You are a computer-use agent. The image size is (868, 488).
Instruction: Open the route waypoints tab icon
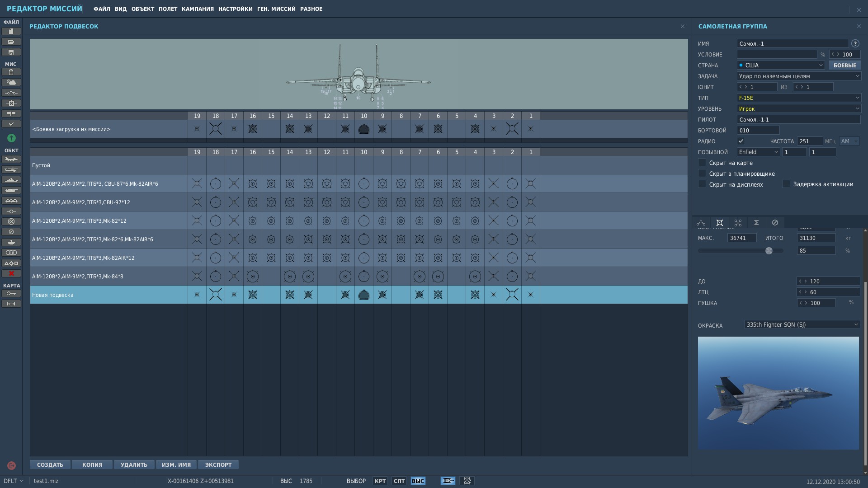[701, 222]
